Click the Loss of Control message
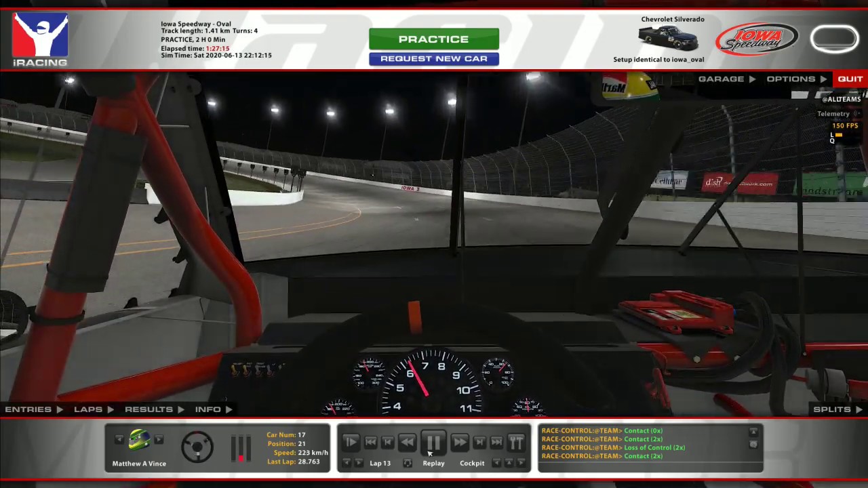 pyautogui.click(x=654, y=447)
